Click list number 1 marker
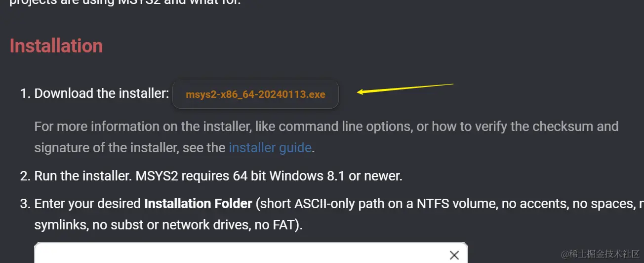 tap(25, 93)
